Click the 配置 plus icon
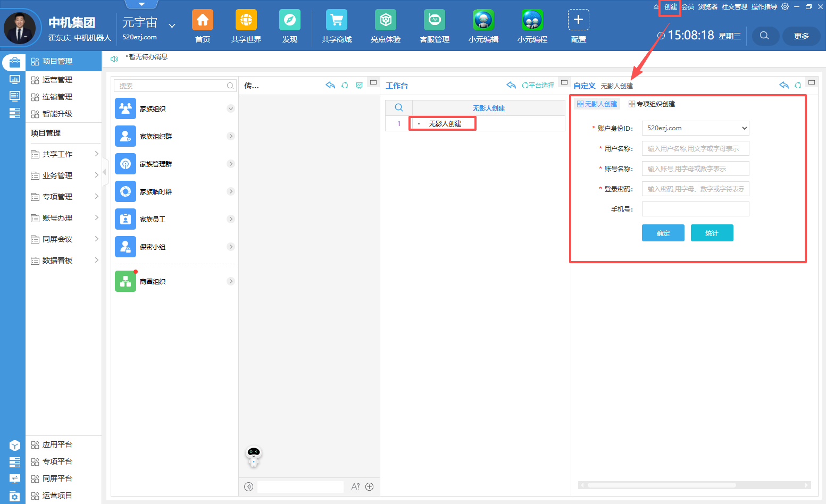Screen dimensions: 826x504 tap(578, 20)
